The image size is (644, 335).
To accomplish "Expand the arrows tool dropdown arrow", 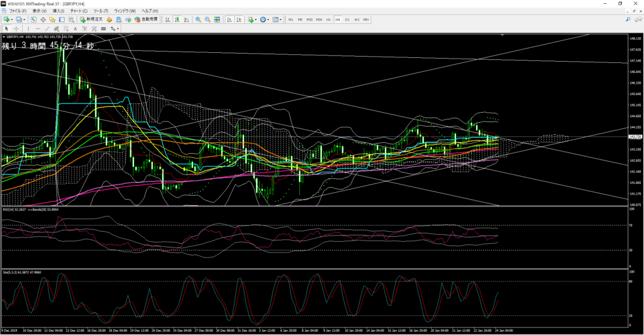I will (118, 29).
